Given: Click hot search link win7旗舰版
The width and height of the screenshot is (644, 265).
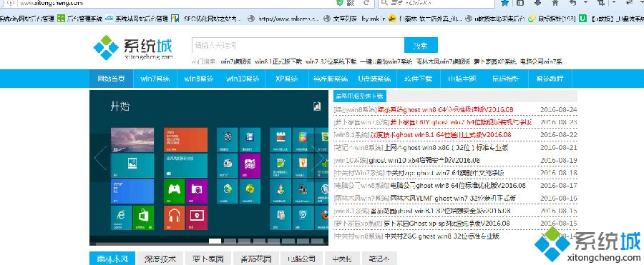Looking at the screenshot, I should click(235, 62).
